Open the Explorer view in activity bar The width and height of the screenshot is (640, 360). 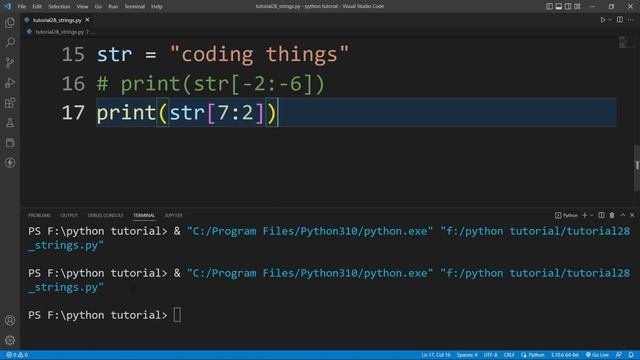(10, 22)
